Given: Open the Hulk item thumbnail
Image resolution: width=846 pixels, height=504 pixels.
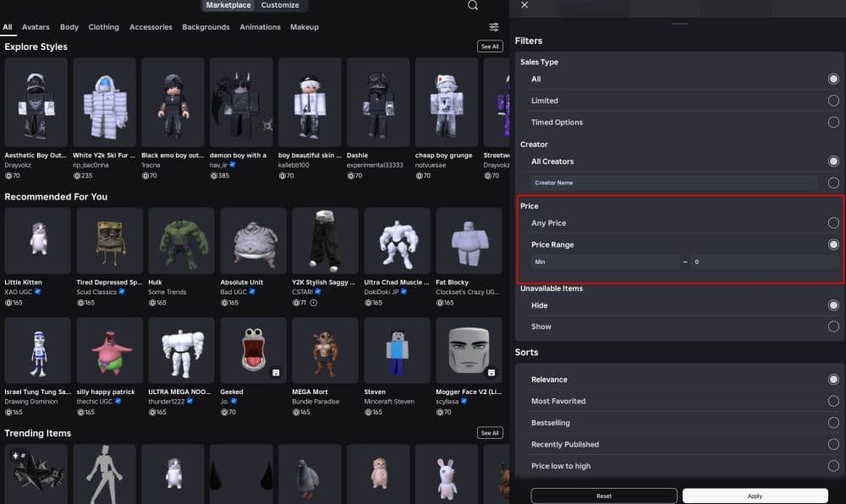Looking at the screenshot, I should 181,241.
